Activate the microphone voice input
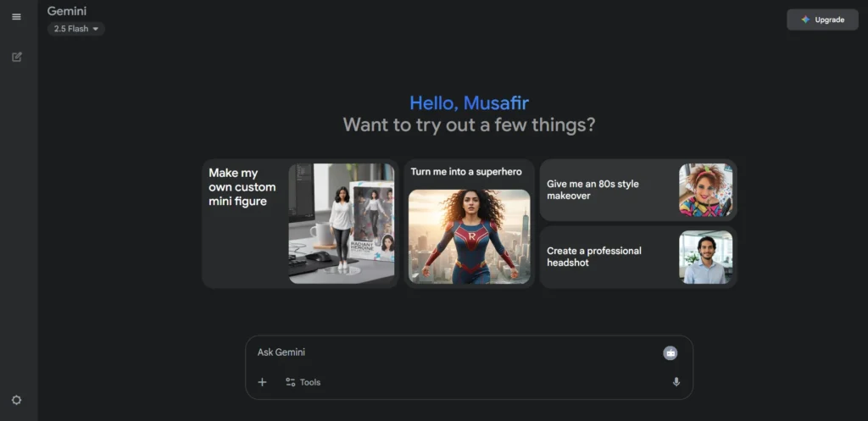This screenshot has height=421, width=868. [676, 382]
